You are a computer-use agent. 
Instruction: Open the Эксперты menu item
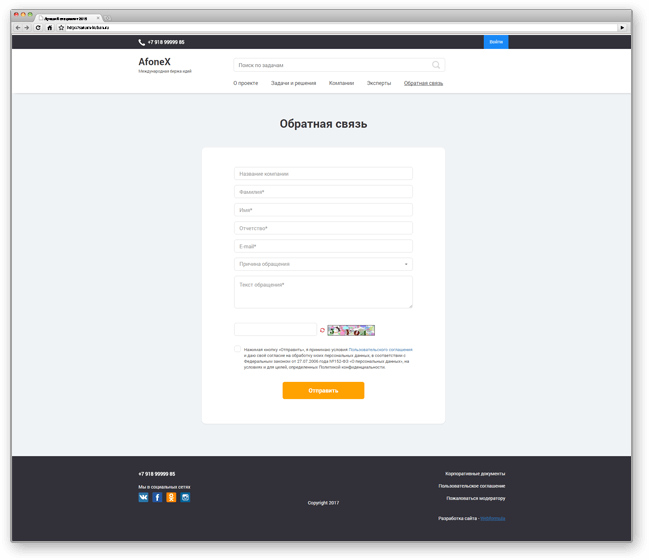(379, 83)
